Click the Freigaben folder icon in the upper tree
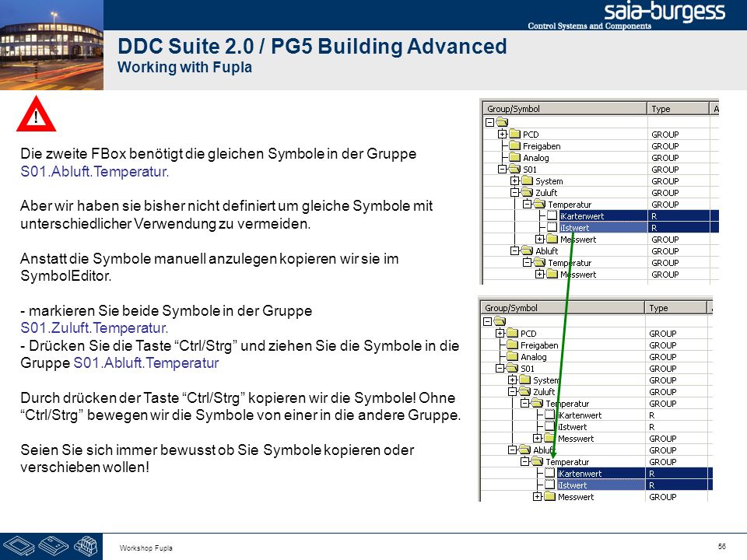Viewport: 747px width, 560px height. (x=514, y=145)
